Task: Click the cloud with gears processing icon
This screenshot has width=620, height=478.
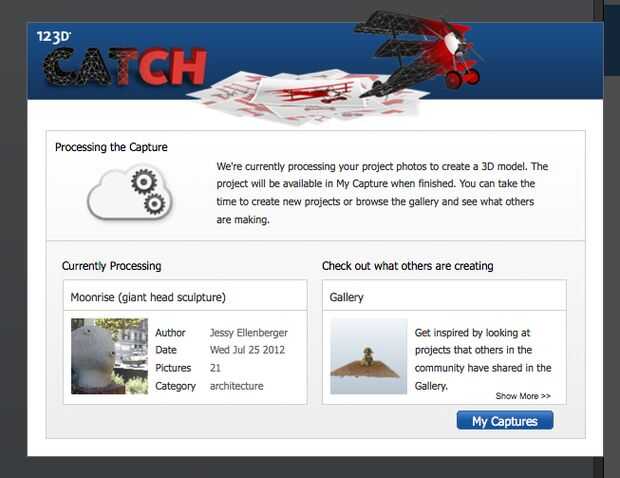Action: tap(130, 193)
